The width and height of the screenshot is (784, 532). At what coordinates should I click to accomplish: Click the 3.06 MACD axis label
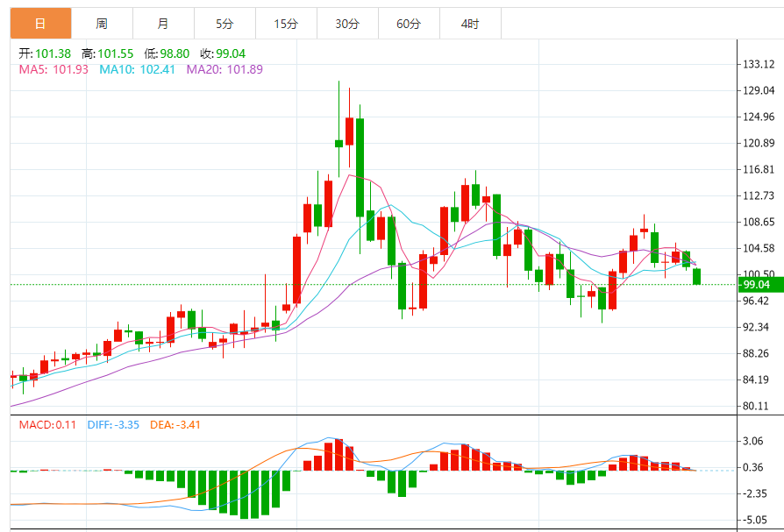click(x=753, y=441)
